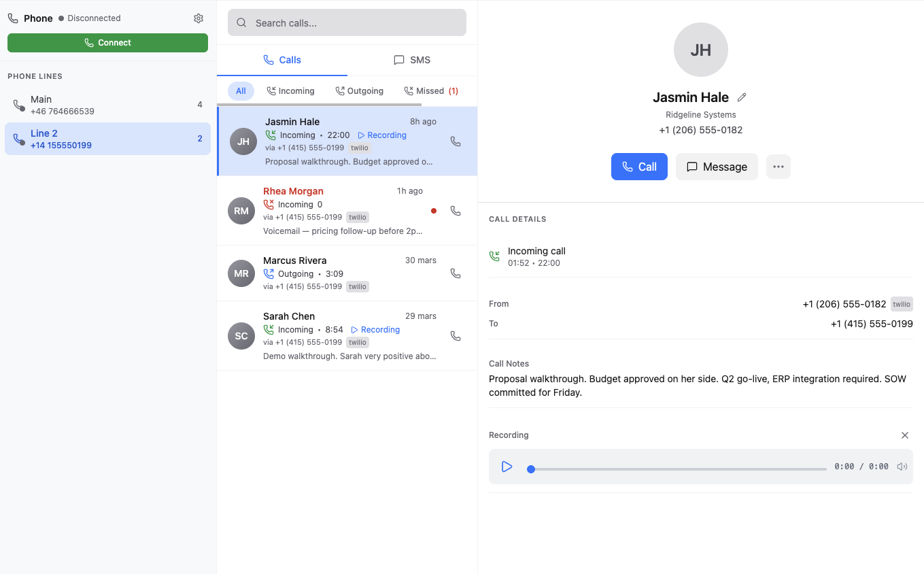The width and height of the screenshot is (924, 574).
Task: Open the more options ellipsis menu
Action: [x=778, y=167]
